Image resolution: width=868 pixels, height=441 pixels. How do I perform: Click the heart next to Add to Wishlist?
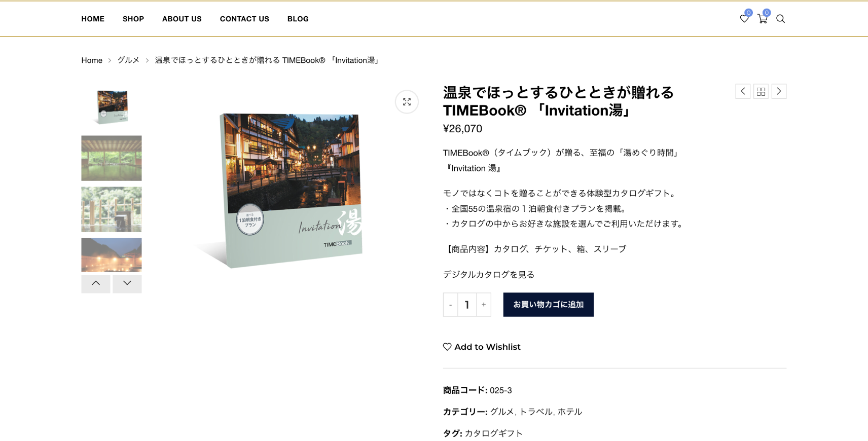point(447,347)
